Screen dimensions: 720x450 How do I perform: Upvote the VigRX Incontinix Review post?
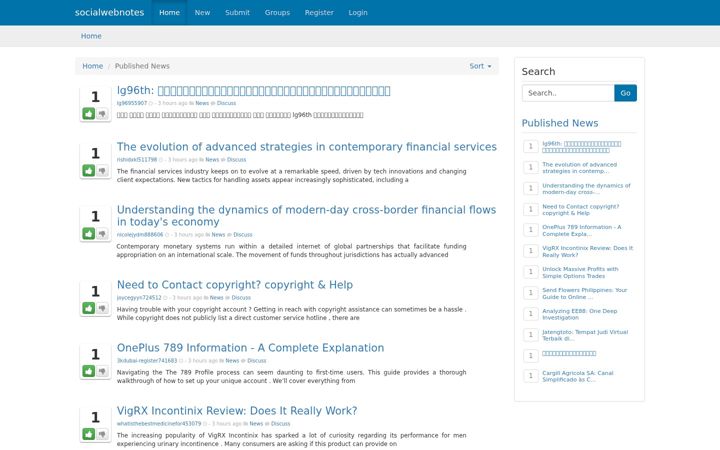tap(89, 434)
